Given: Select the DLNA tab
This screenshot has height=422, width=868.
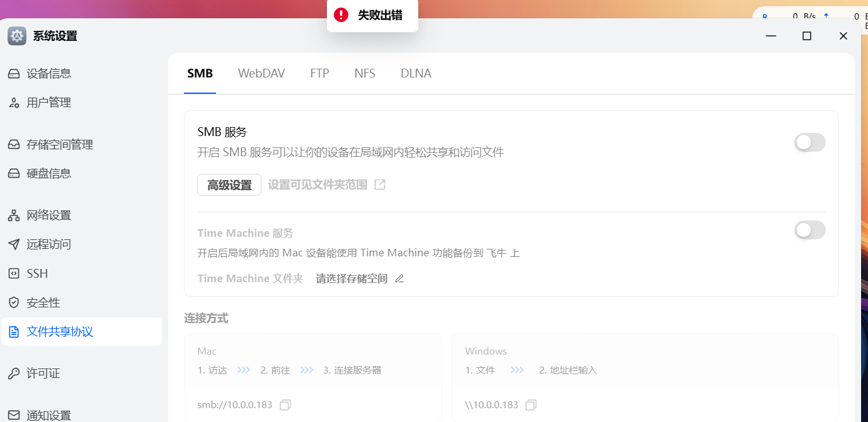Looking at the screenshot, I should pyautogui.click(x=416, y=74).
